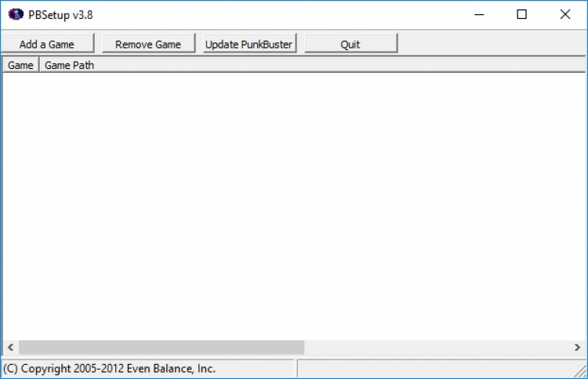Quit PBSetup via the Quit button
588x379 pixels.
350,43
